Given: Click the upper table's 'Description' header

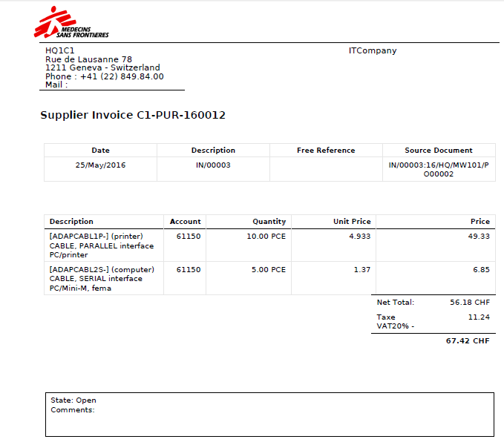Looking at the screenshot, I should [214, 151].
